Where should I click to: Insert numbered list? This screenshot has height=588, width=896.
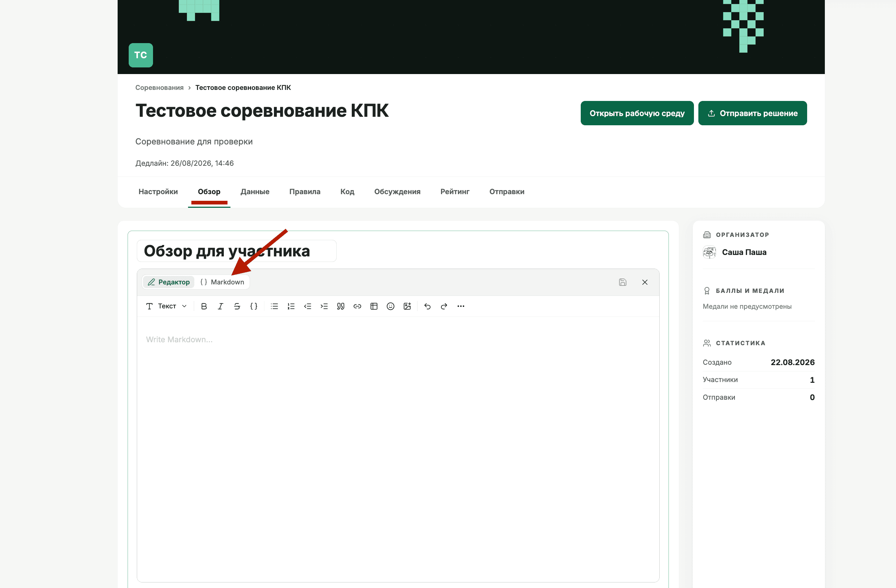291,306
